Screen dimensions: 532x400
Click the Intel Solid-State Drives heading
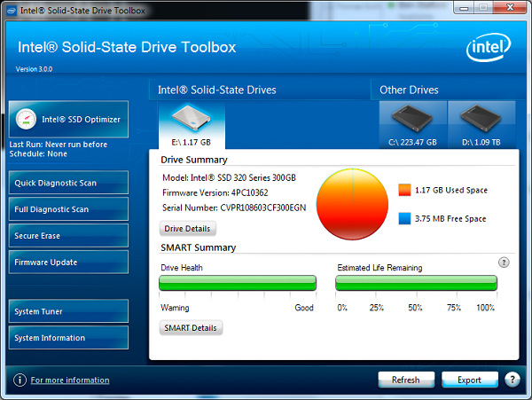click(217, 90)
